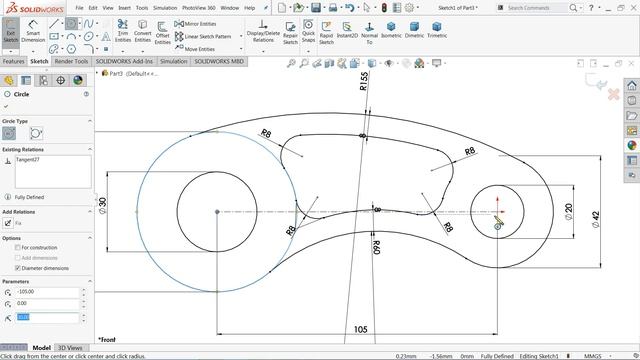
Task: Collapse the Parameters section
Action: coord(90,282)
